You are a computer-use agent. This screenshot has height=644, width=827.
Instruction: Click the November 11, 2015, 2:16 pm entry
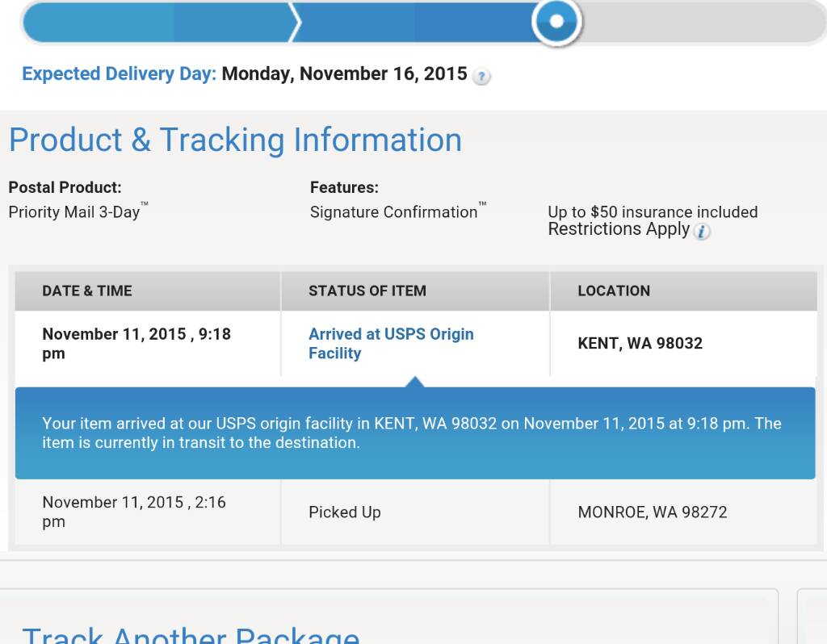(x=134, y=512)
